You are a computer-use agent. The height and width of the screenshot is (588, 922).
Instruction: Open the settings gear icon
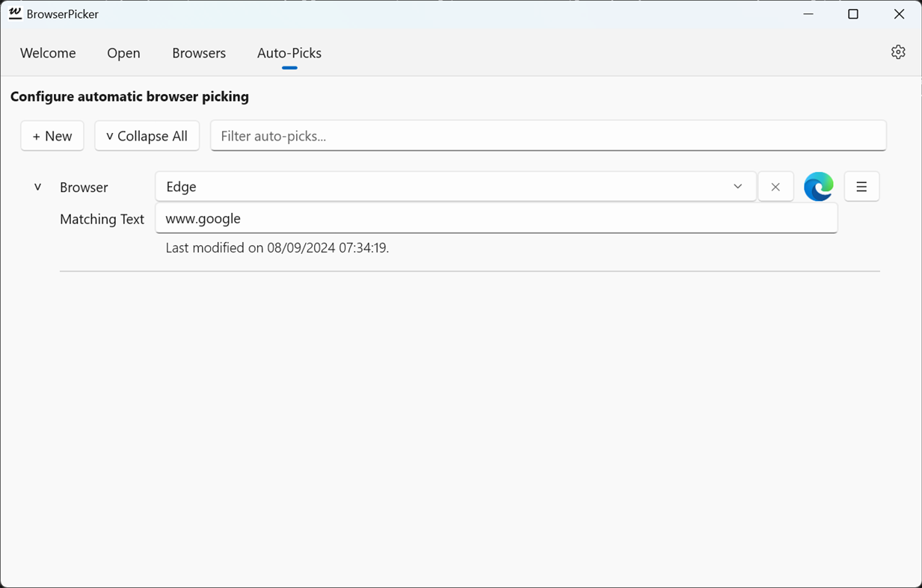898,52
